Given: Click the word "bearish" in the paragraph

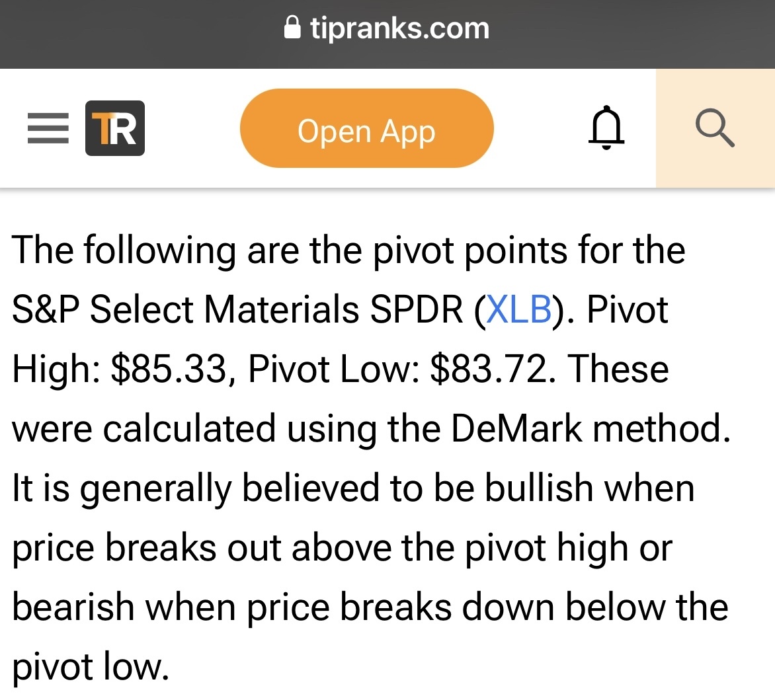Looking at the screenshot, I should click(x=73, y=607).
